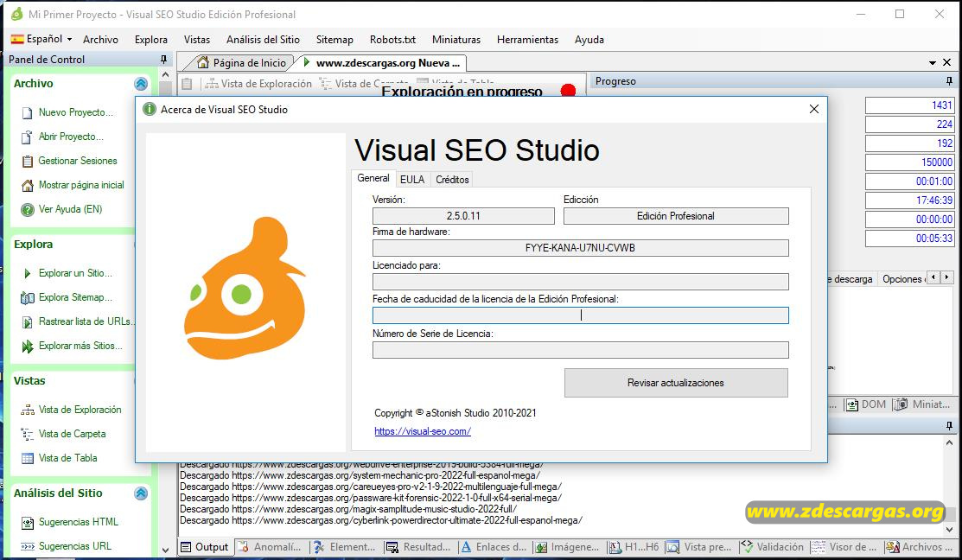Screen dimensions: 962x560
Task: Open the Sitemap menu
Action: [x=334, y=39]
